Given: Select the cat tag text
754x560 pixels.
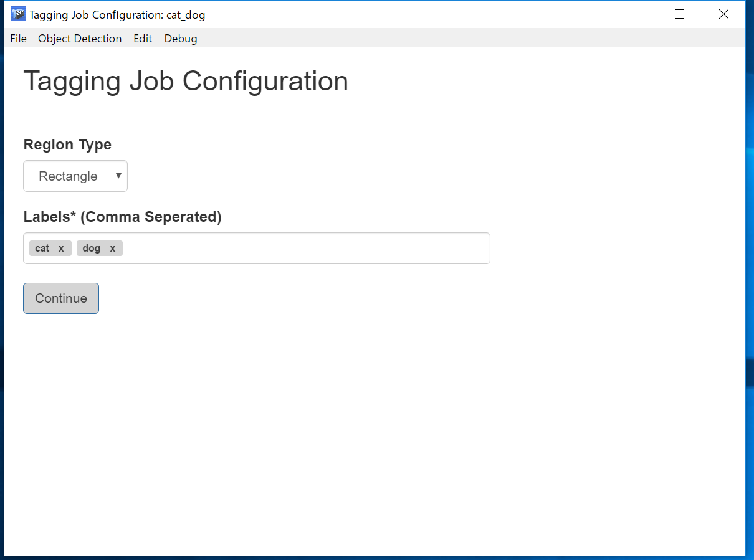Looking at the screenshot, I should 42,249.
